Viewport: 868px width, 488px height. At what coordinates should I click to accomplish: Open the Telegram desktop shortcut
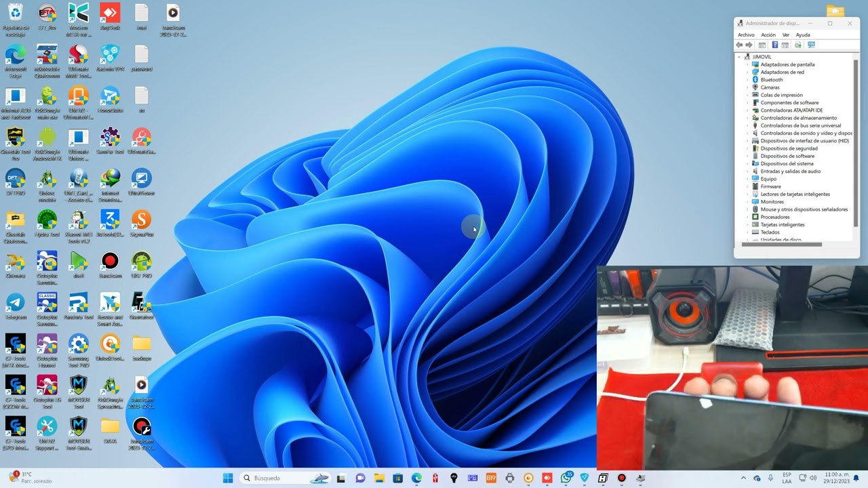[15, 306]
